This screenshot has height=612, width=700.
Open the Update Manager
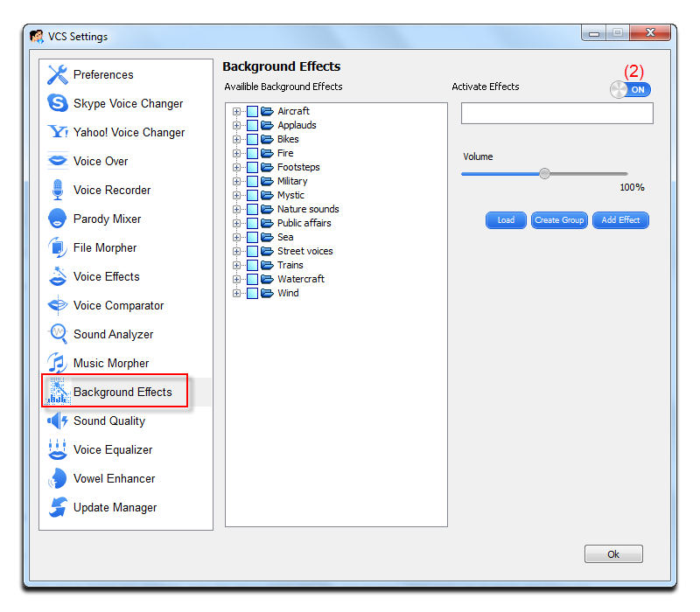coord(106,507)
